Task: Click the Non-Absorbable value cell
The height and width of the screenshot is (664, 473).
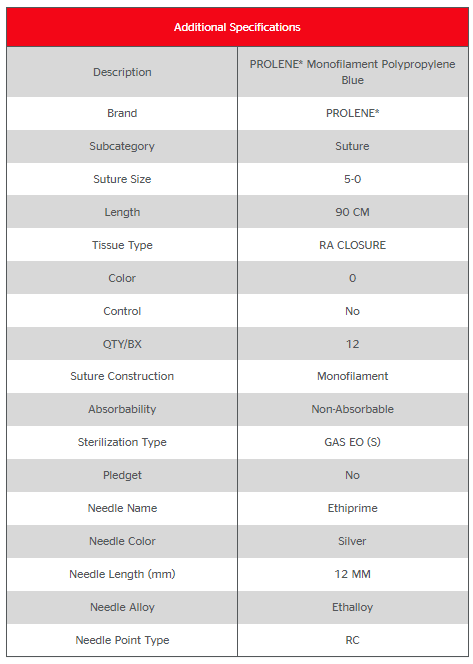Action: point(353,409)
